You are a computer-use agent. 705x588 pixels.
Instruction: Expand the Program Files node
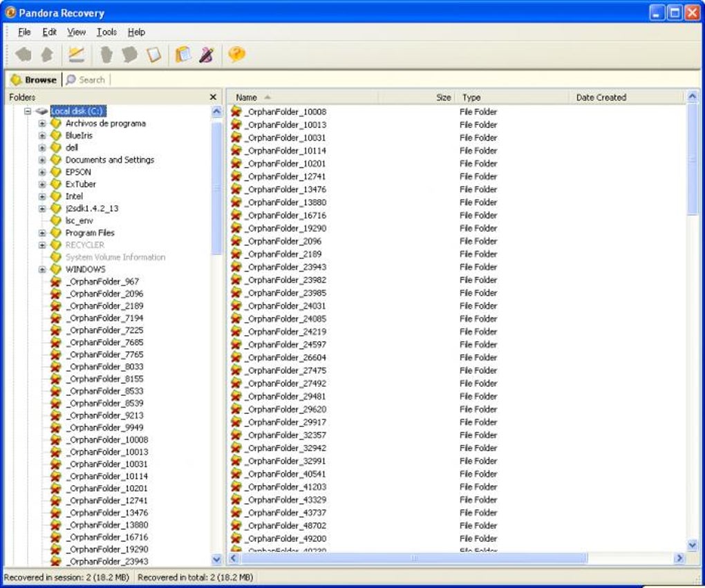click(x=41, y=233)
